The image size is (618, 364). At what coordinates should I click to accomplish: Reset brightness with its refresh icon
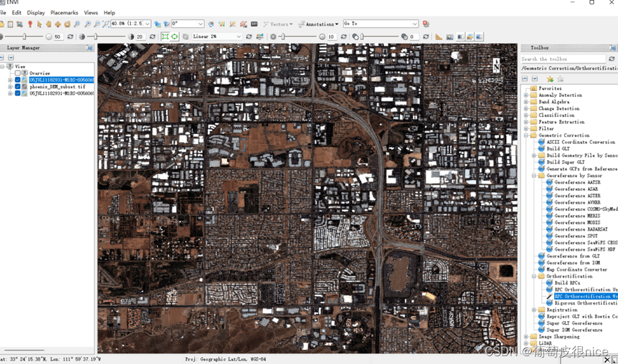70,37
